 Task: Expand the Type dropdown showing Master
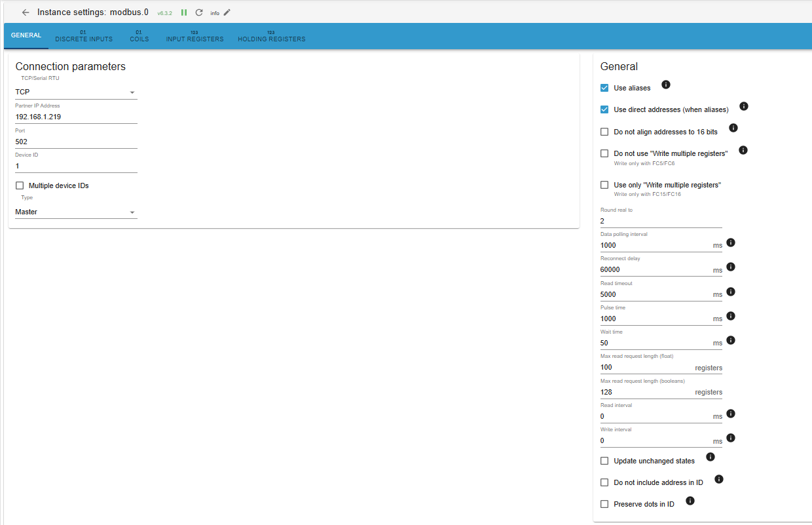[76, 212]
